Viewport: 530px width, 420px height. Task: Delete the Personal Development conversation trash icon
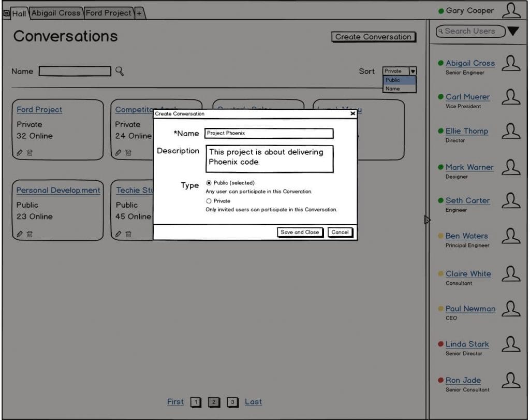[x=30, y=234]
